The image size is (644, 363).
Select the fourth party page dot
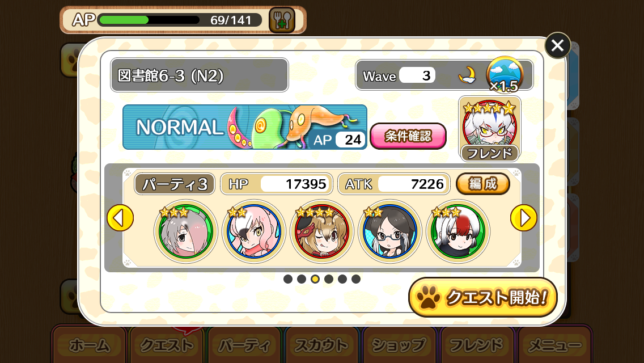329,279
